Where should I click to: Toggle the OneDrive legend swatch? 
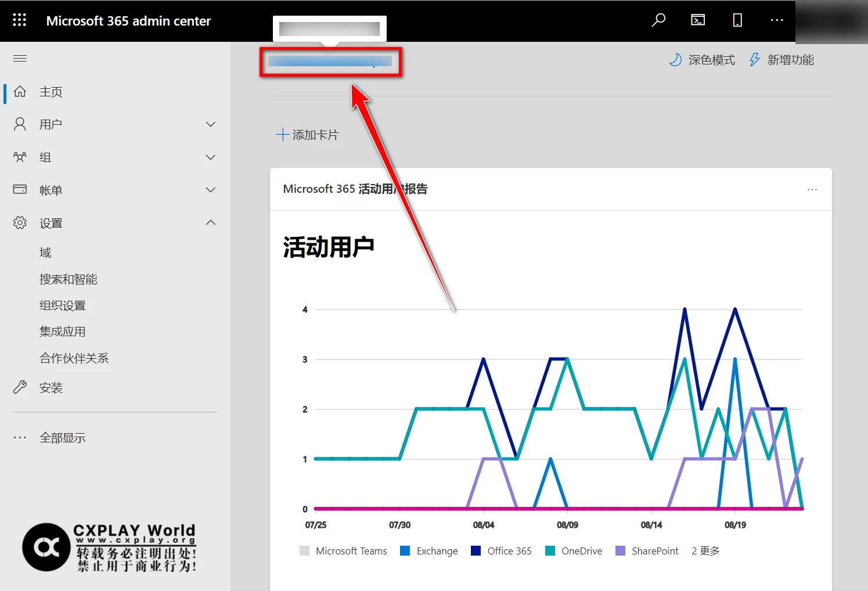pyautogui.click(x=550, y=551)
